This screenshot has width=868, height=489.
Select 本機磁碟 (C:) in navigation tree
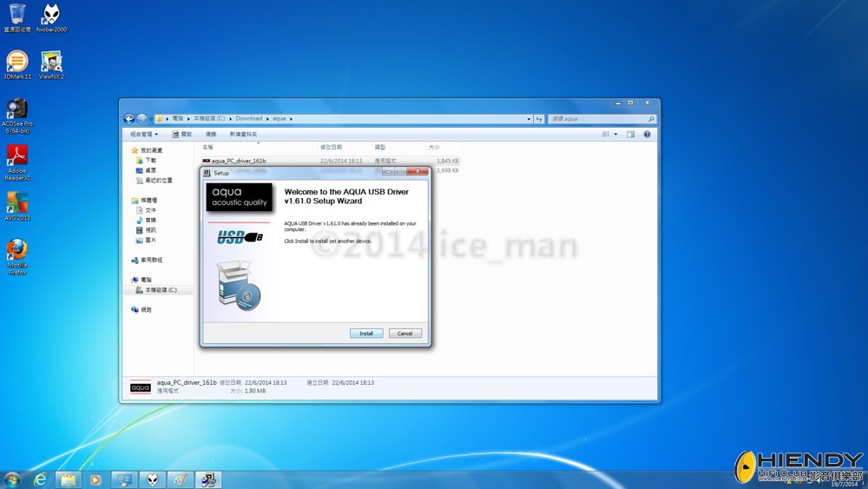coord(161,290)
